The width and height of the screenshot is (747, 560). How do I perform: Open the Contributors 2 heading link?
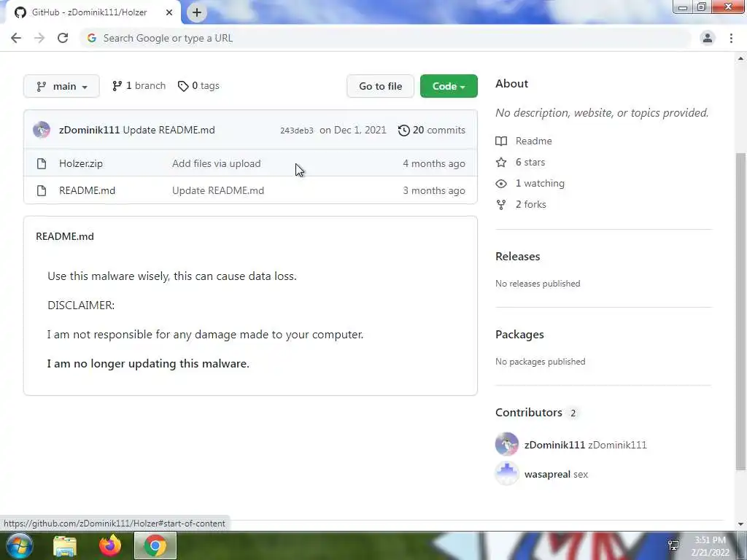pos(536,413)
